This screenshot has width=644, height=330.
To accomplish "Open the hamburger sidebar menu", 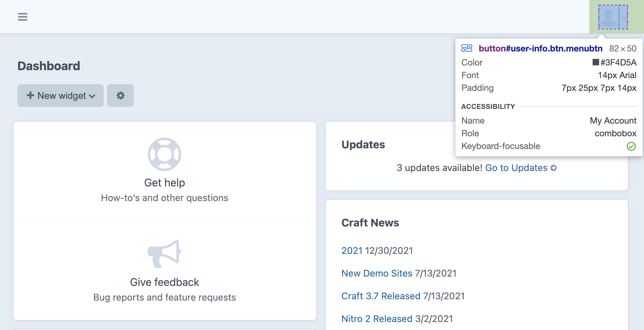I will coord(23,17).
